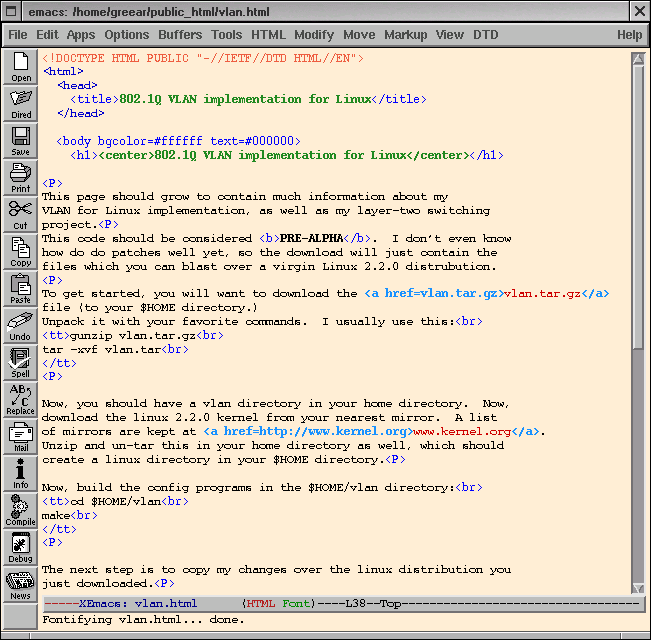Open the Buffers menu
The width and height of the screenshot is (651, 640).
tap(180, 35)
